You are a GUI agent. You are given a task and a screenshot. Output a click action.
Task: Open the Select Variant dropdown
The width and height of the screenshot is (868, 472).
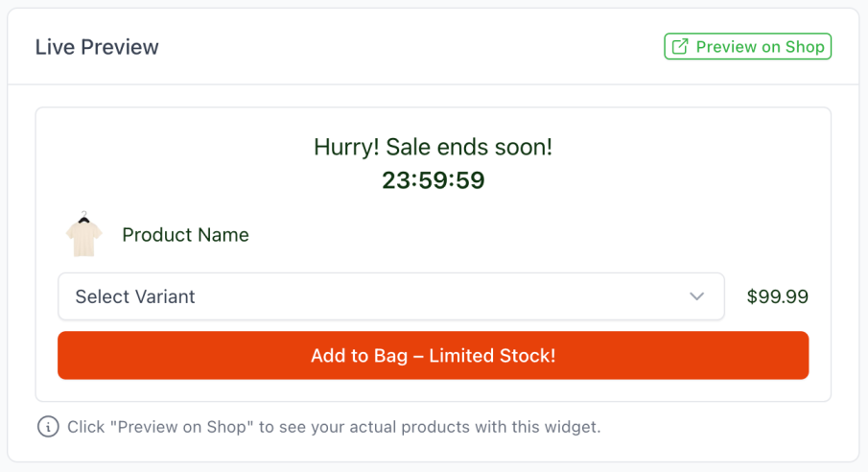(390, 296)
